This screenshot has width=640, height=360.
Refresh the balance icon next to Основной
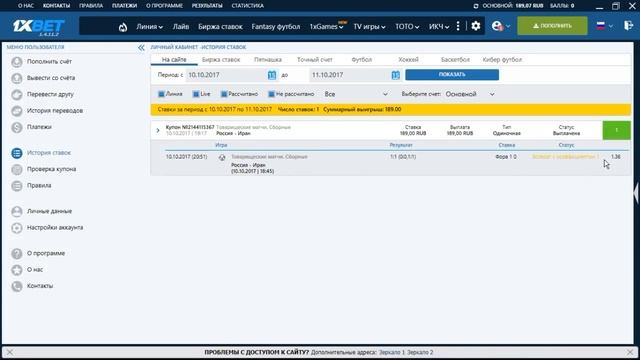point(476,6)
